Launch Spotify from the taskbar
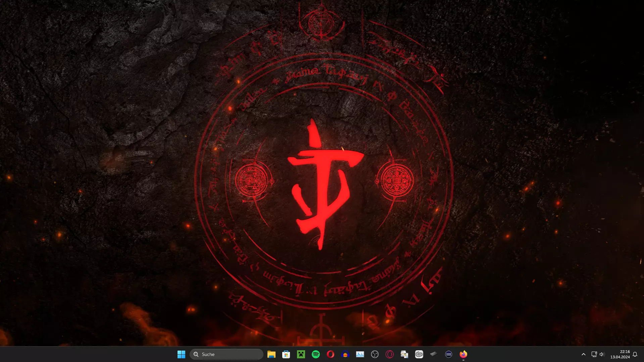The height and width of the screenshot is (362, 644). pyautogui.click(x=316, y=354)
